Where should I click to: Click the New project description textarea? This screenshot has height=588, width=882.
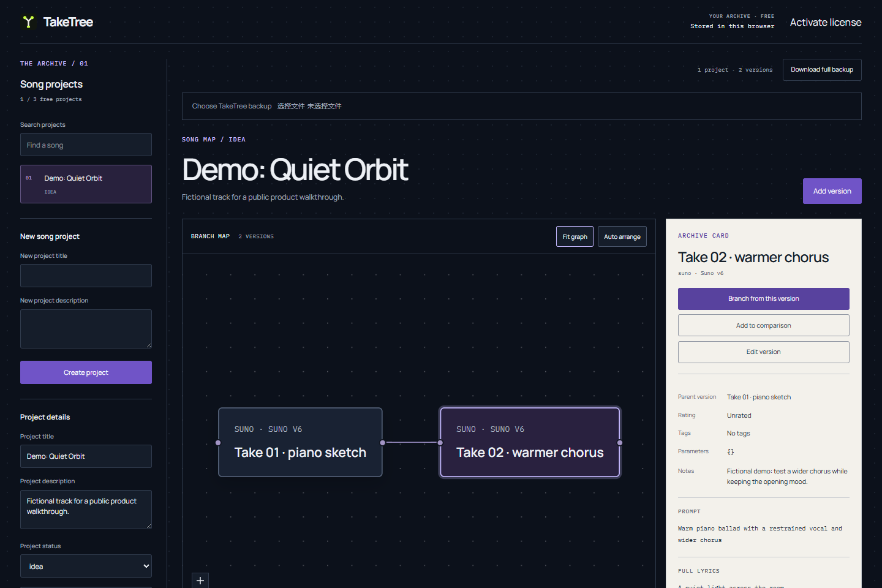point(86,329)
